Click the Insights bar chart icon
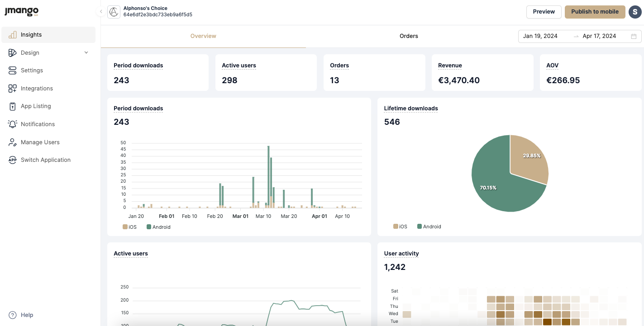Screen dimensions: 644x326 (13, 35)
